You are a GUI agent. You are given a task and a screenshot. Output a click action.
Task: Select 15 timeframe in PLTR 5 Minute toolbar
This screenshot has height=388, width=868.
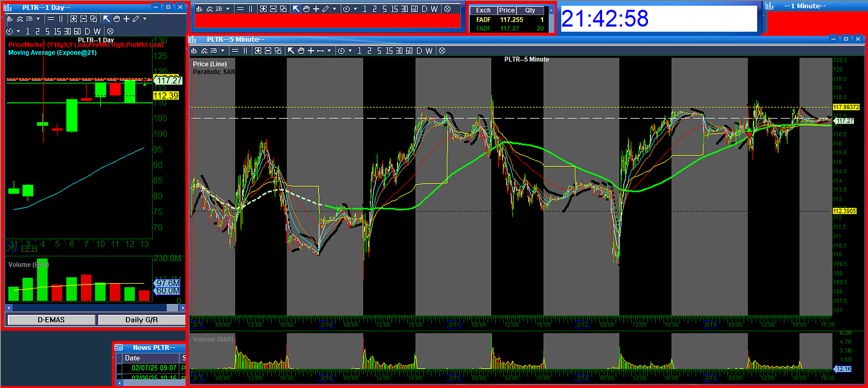(x=389, y=51)
